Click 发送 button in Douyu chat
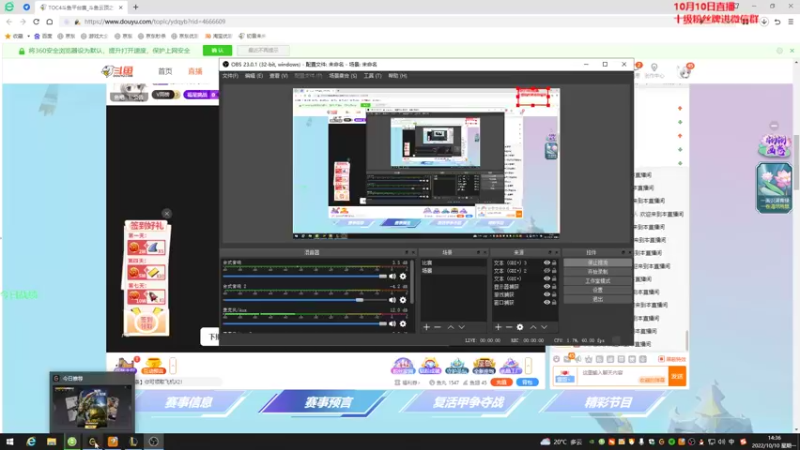Image resolution: width=800 pixels, height=450 pixels. pos(677,377)
